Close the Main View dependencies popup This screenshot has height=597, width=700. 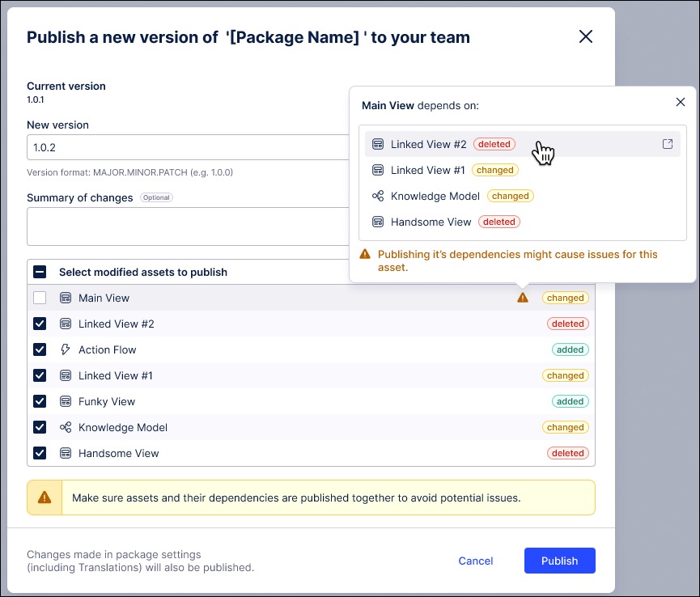pyautogui.click(x=681, y=102)
